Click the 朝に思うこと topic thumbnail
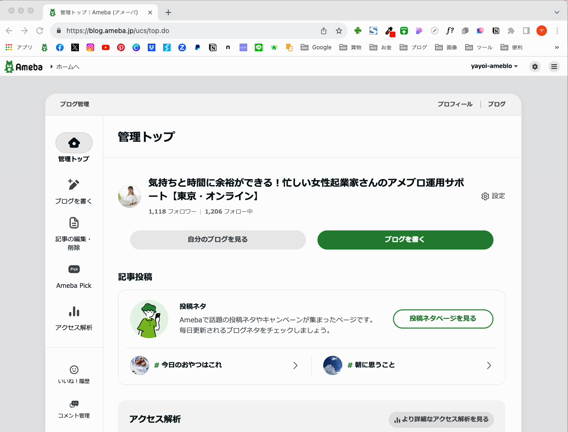568x432 pixels. [x=333, y=365]
